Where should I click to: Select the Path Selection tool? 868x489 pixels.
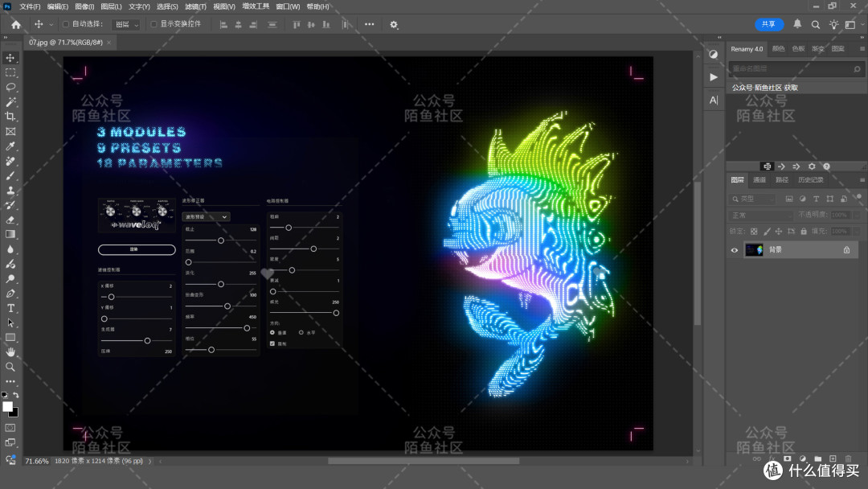10,323
